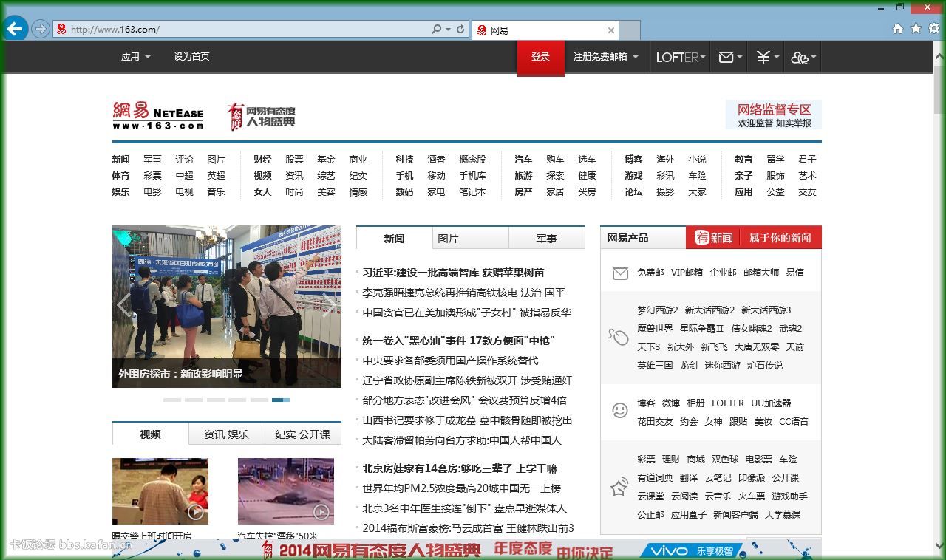Play the 汽车失控漂移 video thumbnail

(x=286, y=491)
